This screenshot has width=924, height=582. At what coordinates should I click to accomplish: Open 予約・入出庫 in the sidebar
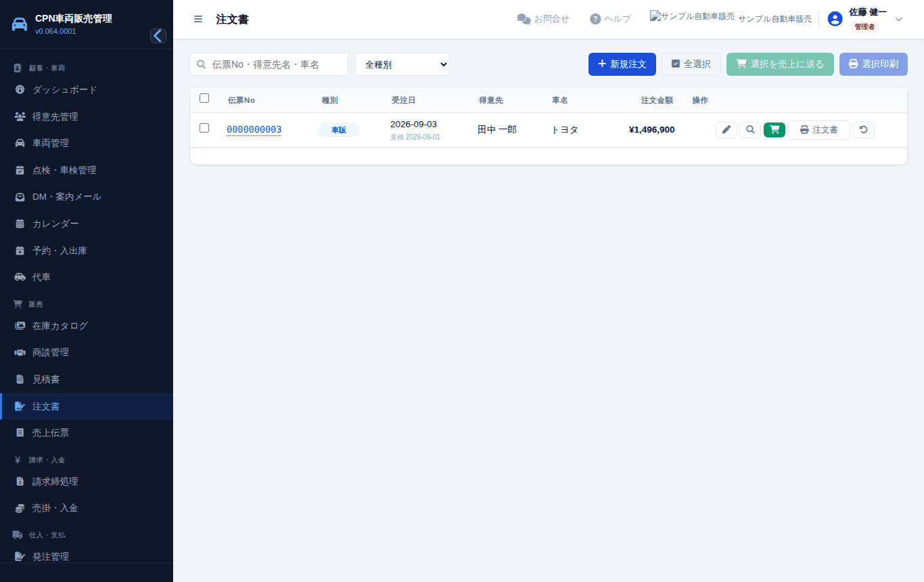click(87, 251)
